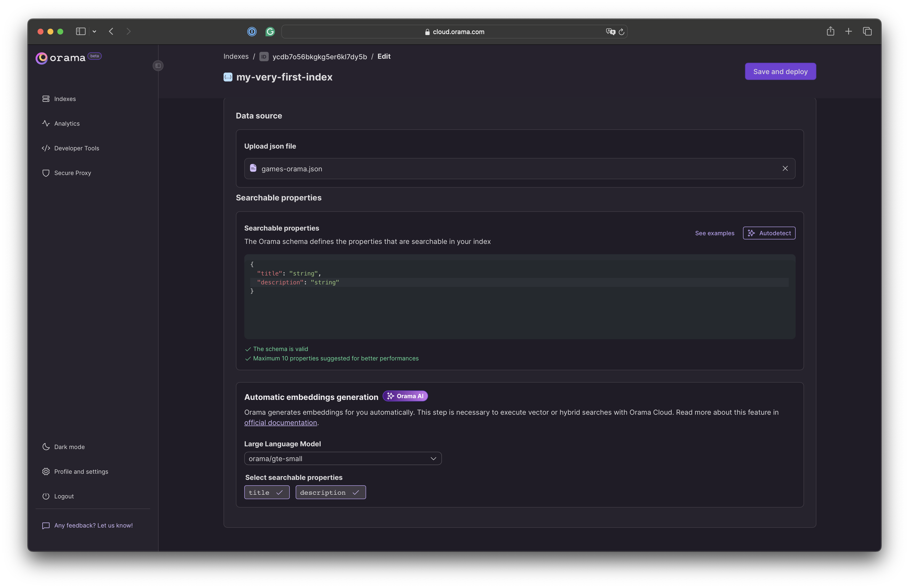This screenshot has height=588, width=909.
Task: Click the Grammarly extension icon
Action: point(270,32)
